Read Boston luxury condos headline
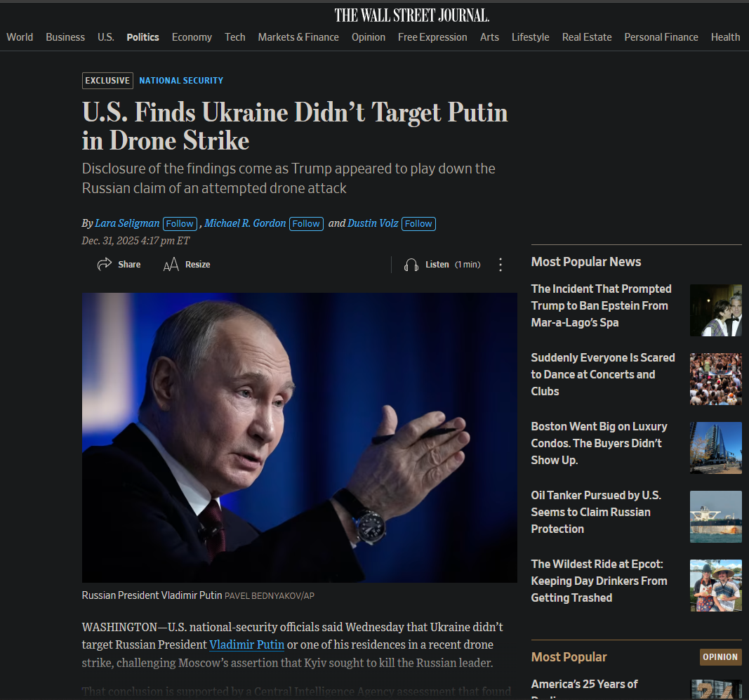 click(599, 443)
